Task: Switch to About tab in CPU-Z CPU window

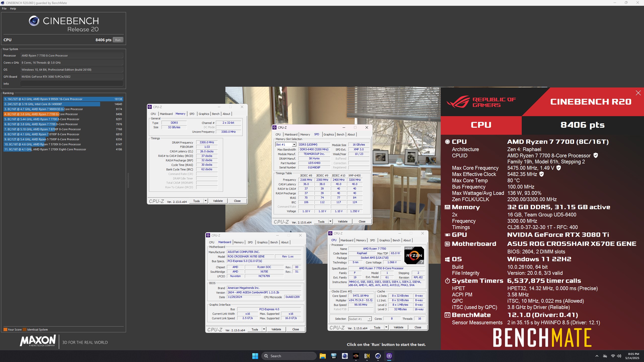Action: pyautogui.click(x=407, y=240)
